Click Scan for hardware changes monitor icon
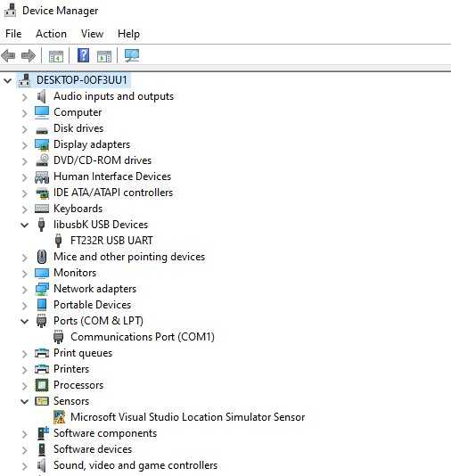 (132, 55)
